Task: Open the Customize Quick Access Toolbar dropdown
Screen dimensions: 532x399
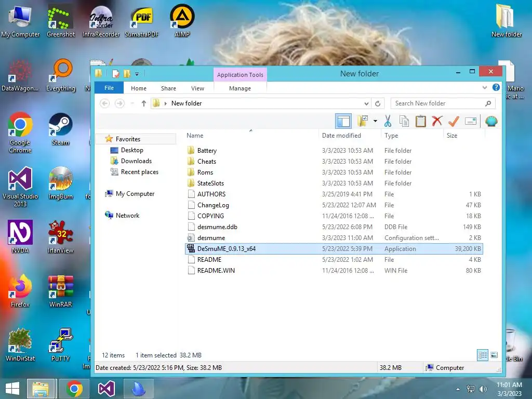Action: point(137,74)
